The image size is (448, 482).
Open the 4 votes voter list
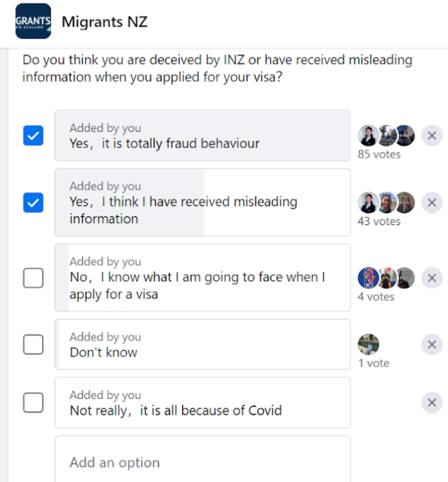tap(376, 296)
